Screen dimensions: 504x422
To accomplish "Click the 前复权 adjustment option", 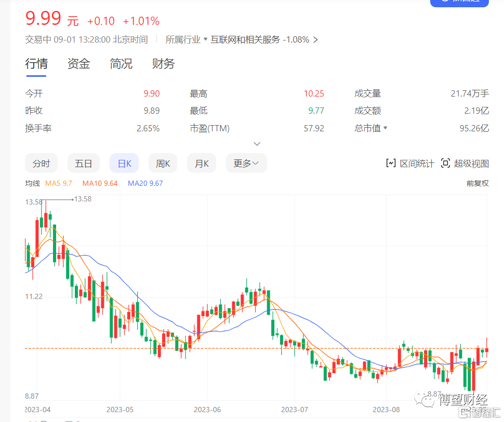I will (x=478, y=183).
